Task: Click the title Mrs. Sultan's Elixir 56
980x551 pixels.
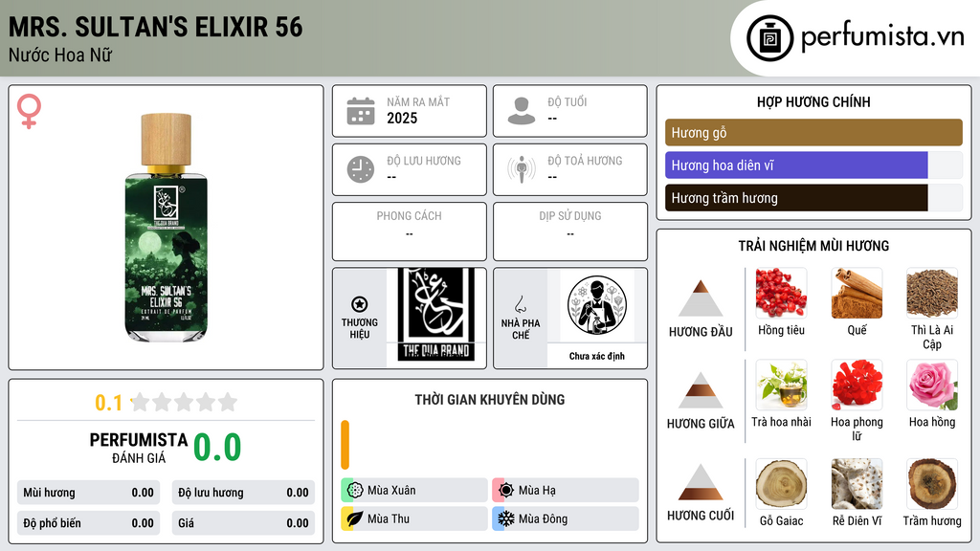Action: [156, 27]
